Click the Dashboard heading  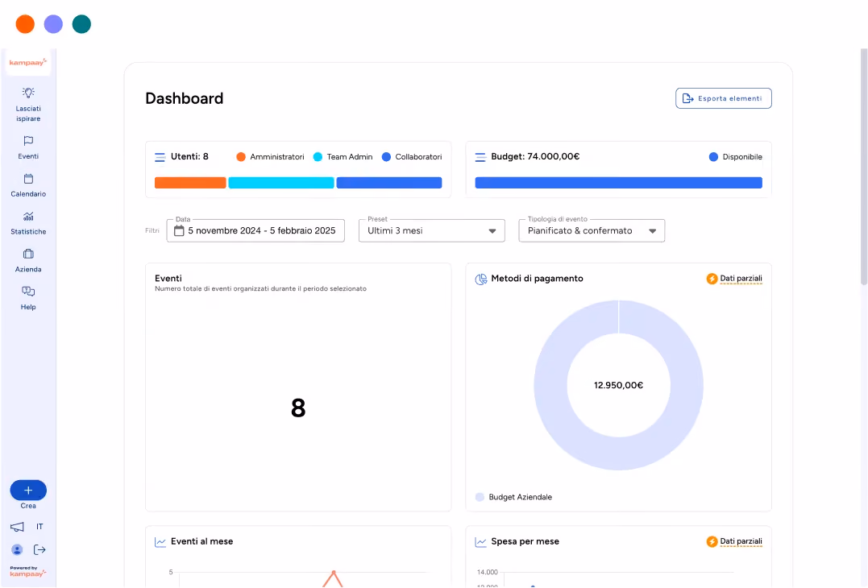[x=185, y=98]
